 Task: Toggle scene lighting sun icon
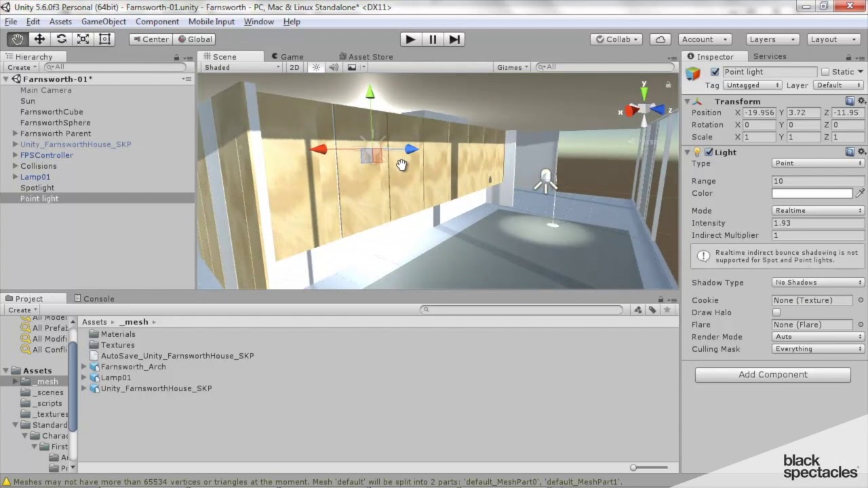(x=316, y=67)
